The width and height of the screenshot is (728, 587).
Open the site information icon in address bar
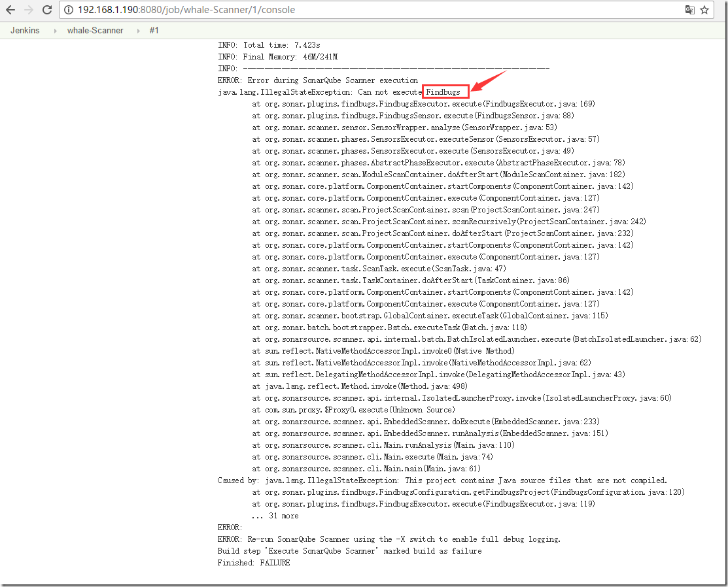click(x=68, y=10)
